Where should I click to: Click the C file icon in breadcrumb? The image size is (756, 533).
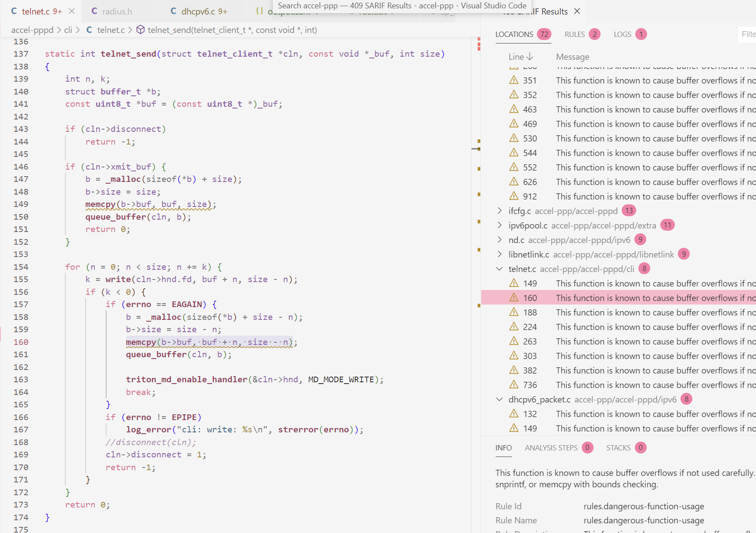point(89,29)
